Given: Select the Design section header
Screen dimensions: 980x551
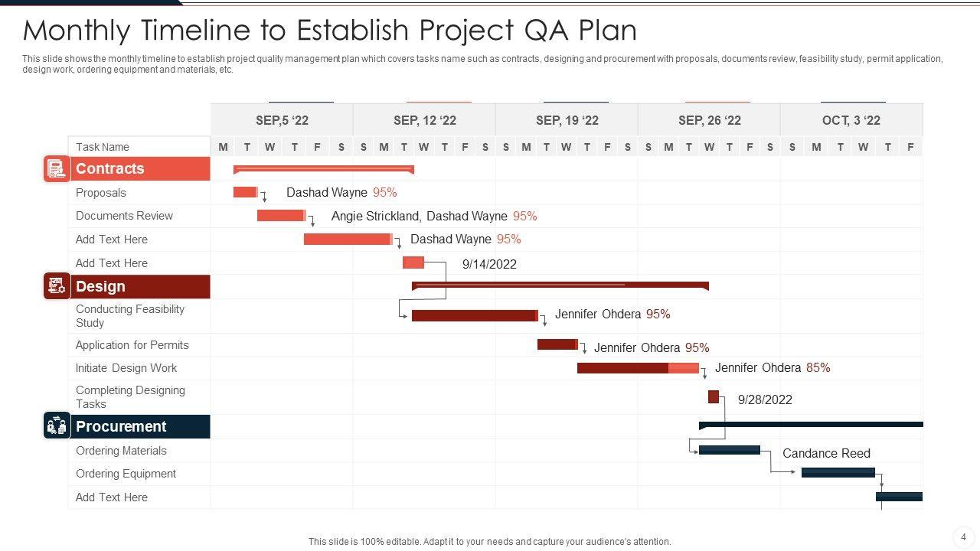Looking at the screenshot, I should point(140,287).
